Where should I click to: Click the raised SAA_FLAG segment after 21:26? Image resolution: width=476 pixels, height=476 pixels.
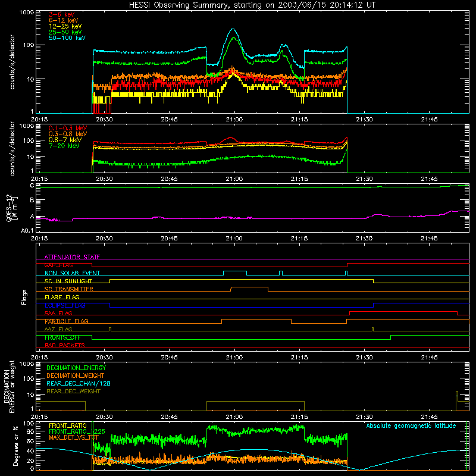(x=403, y=311)
